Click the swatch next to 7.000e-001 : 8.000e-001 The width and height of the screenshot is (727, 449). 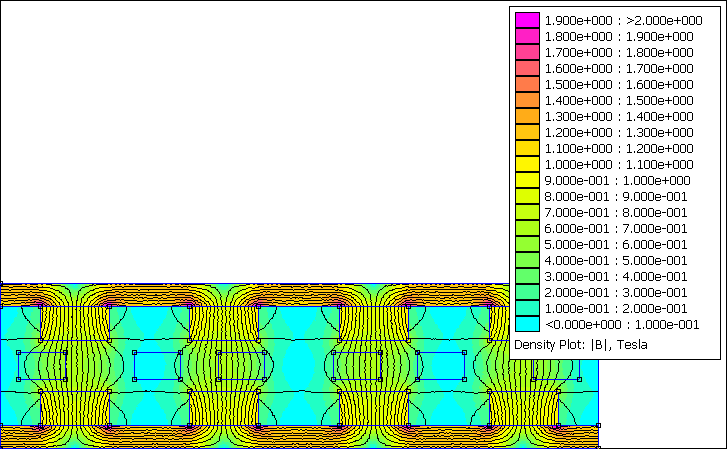click(x=527, y=212)
